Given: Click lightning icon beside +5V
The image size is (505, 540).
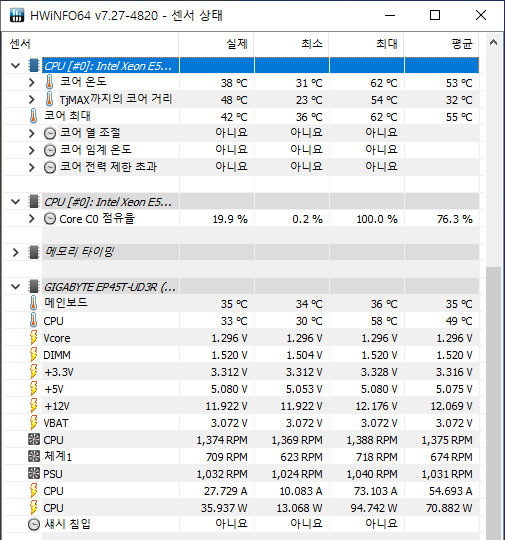Looking at the screenshot, I should click(x=33, y=388).
